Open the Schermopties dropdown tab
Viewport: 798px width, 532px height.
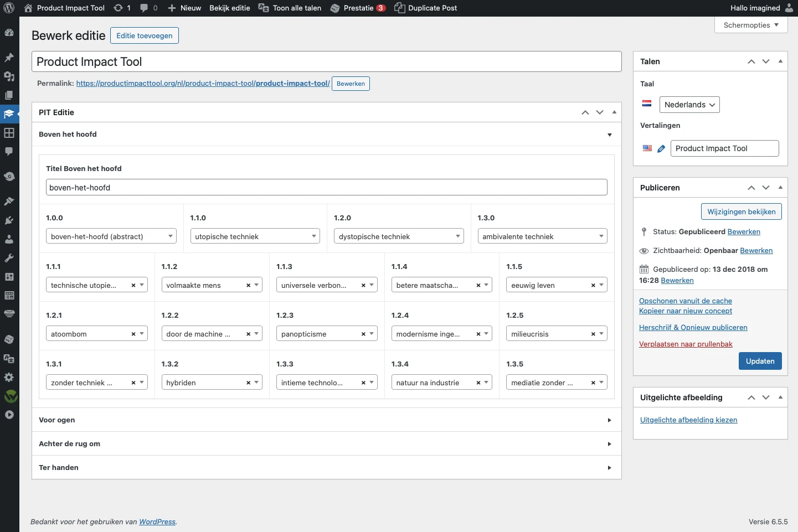pyautogui.click(x=751, y=25)
